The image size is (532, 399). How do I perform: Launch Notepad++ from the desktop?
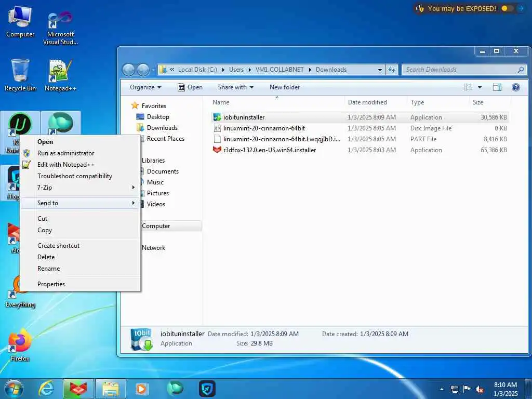coord(60,75)
